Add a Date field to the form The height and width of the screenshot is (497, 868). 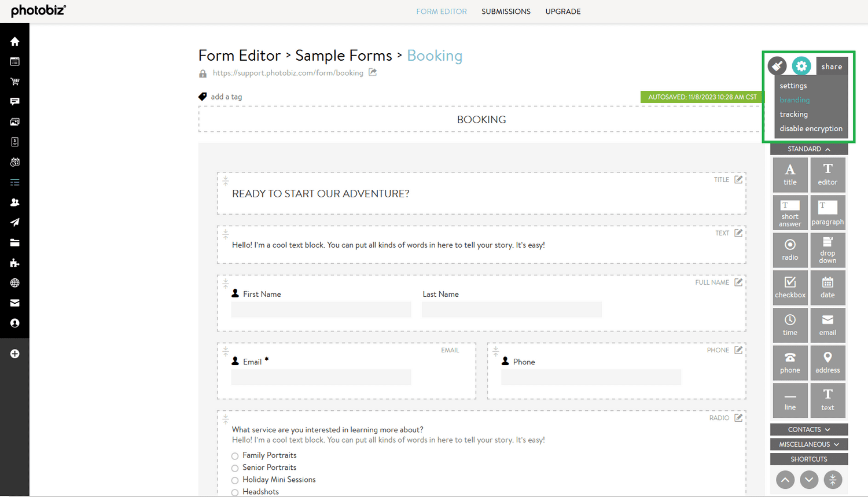827,288
